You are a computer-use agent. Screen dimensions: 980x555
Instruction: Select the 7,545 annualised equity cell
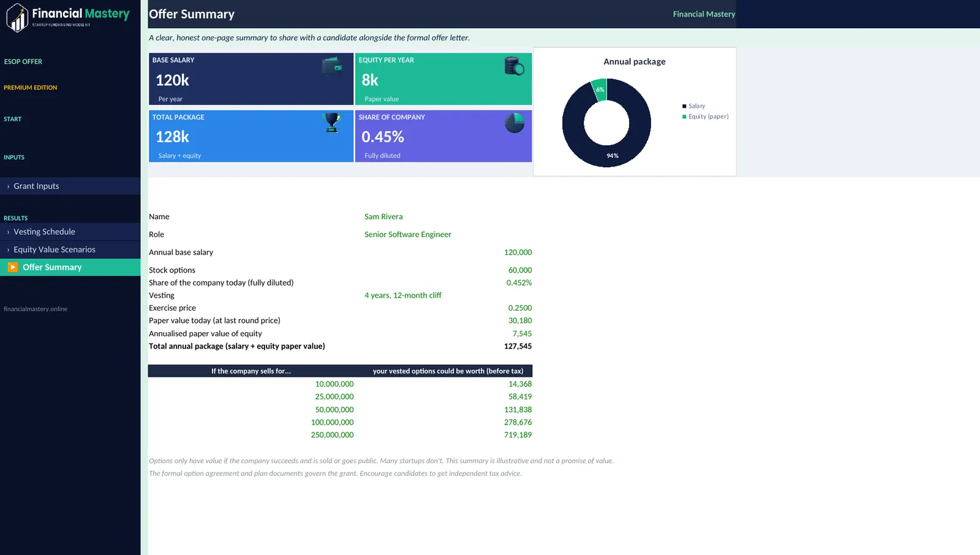[x=522, y=334]
